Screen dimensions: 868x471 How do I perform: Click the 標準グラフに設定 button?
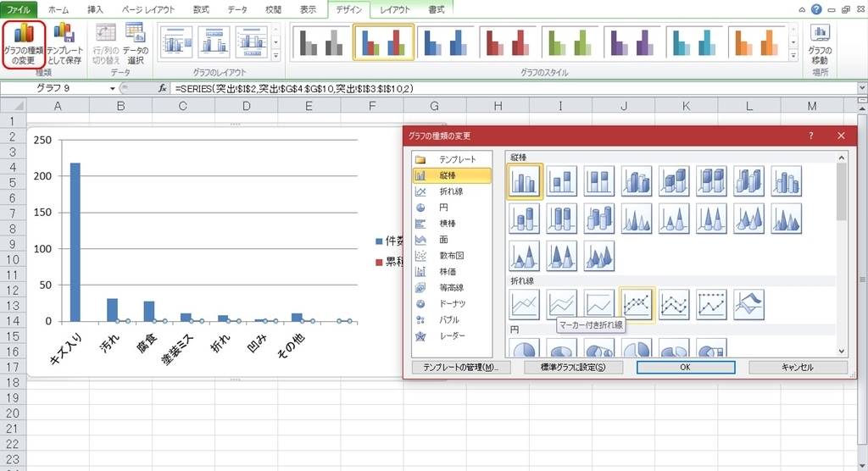(573, 367)
